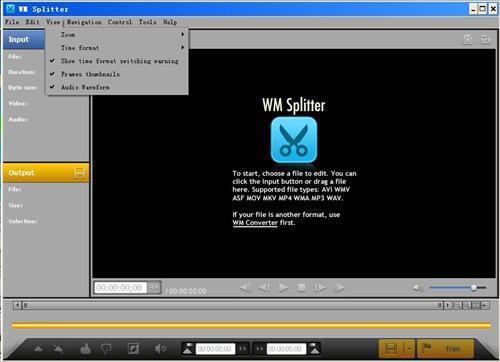Jump to the previous marker

pyautogui.click(x=245, y=287)
